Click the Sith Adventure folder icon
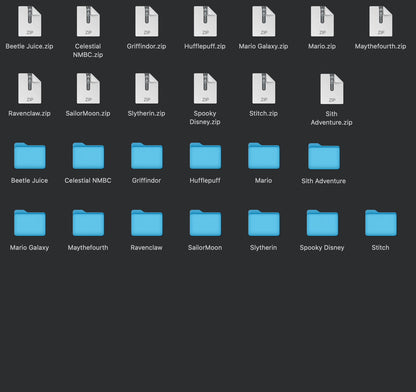416x392 pixels. pos(324,156)
